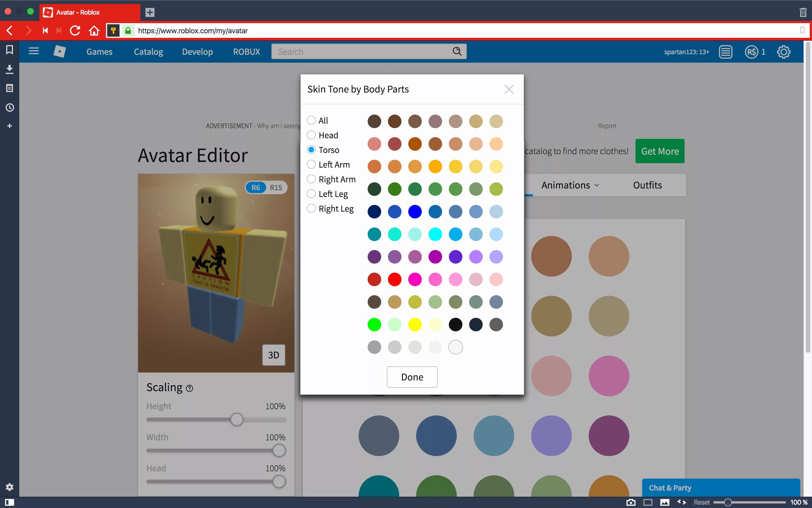The height and width of the screenshot is (508, 812).
Task: Go back using browser back arrow
Action: pyautogui.click(x=10, y=30)
